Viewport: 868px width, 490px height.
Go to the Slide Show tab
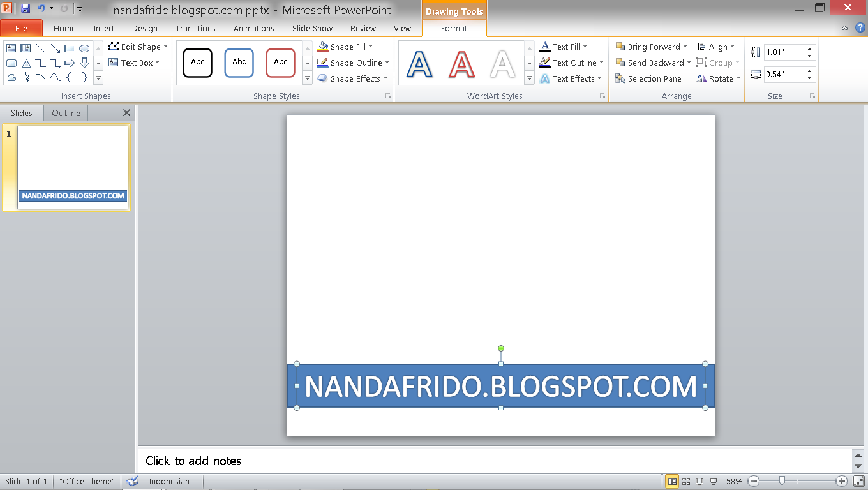coord(312,28)
